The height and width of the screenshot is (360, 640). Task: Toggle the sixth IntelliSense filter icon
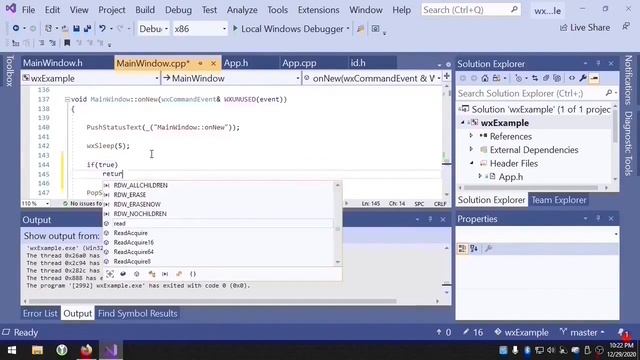(179, 274)
